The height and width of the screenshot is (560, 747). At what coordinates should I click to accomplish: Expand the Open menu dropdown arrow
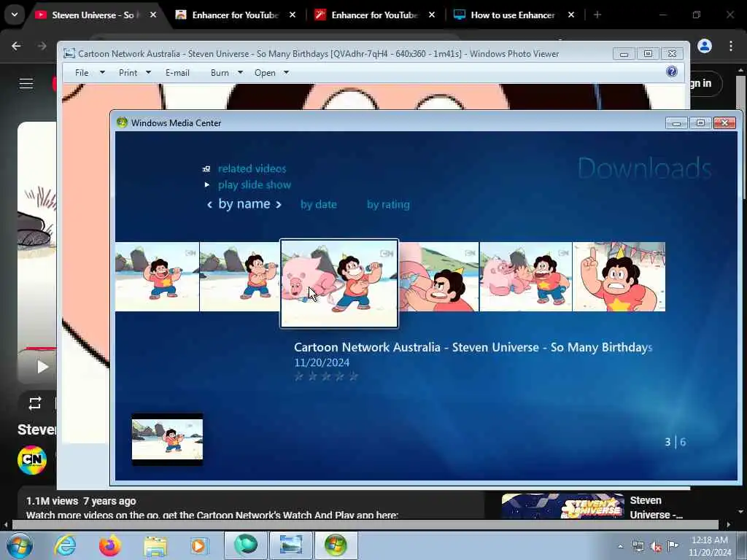pyautogui.click(x=286, y=73)
